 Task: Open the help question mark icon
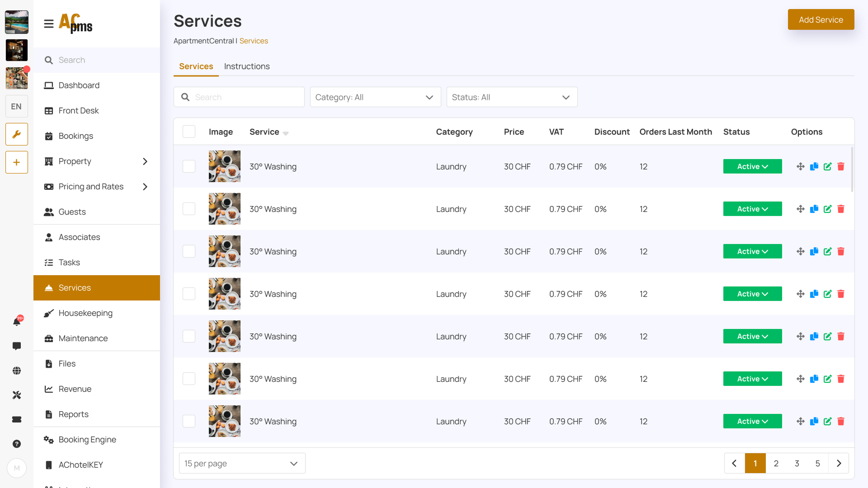(17, 444)
